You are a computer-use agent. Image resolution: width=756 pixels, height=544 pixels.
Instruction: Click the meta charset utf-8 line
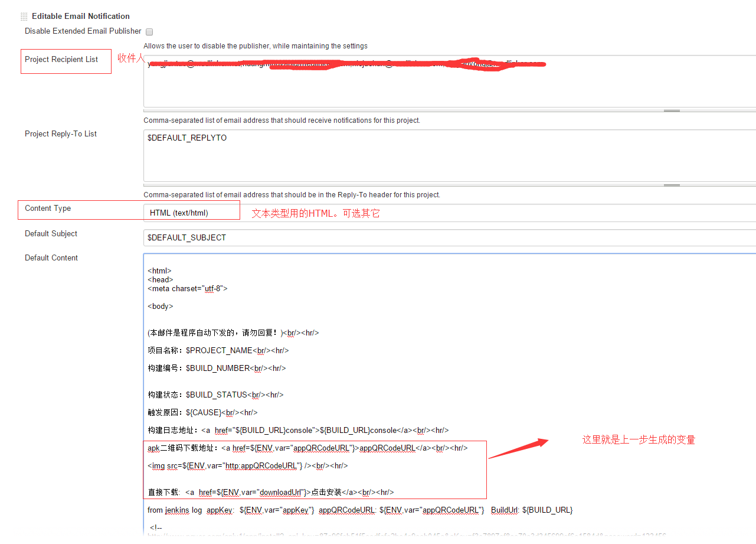188,289
